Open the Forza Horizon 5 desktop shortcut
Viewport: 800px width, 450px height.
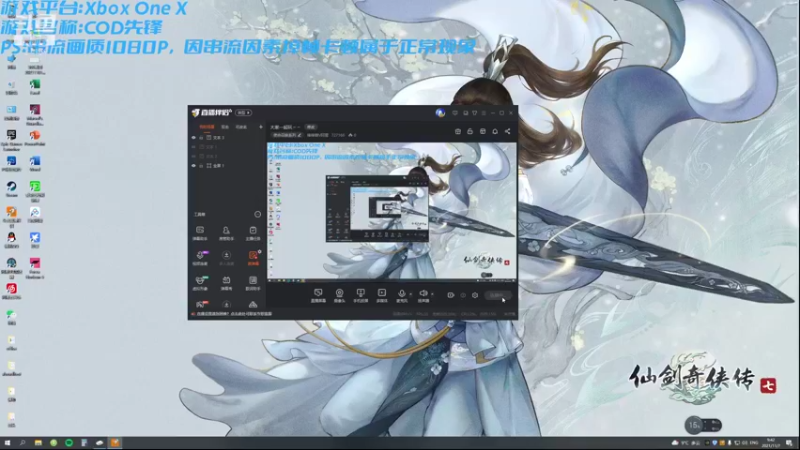point(35,268)
